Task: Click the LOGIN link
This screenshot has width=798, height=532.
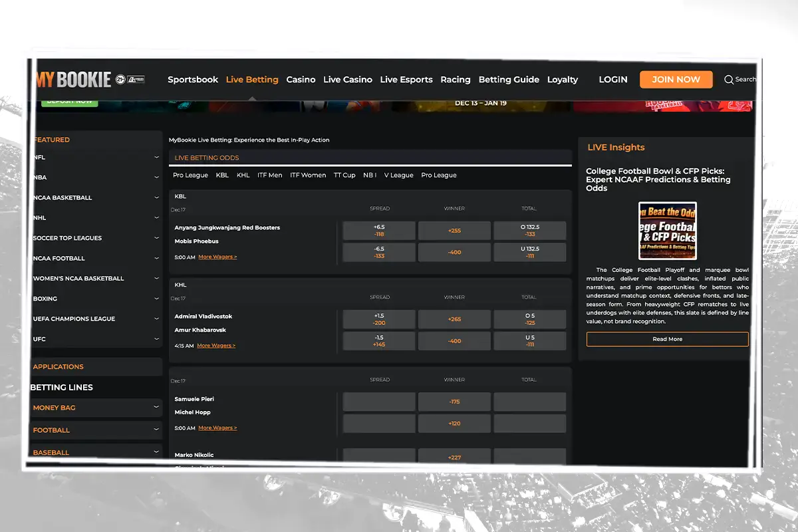Action: pyautogui.click(x=613, y=79)
